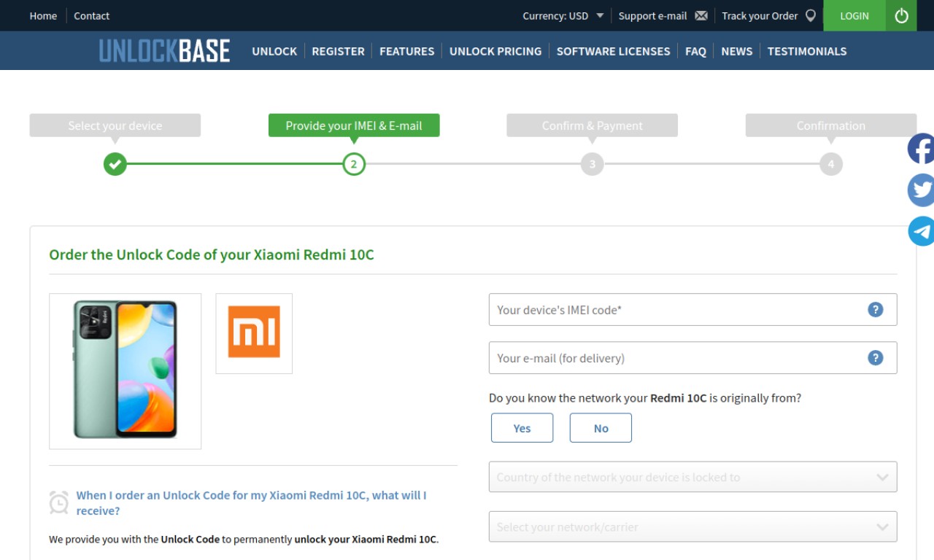Click the Track your Order link text

760,15
